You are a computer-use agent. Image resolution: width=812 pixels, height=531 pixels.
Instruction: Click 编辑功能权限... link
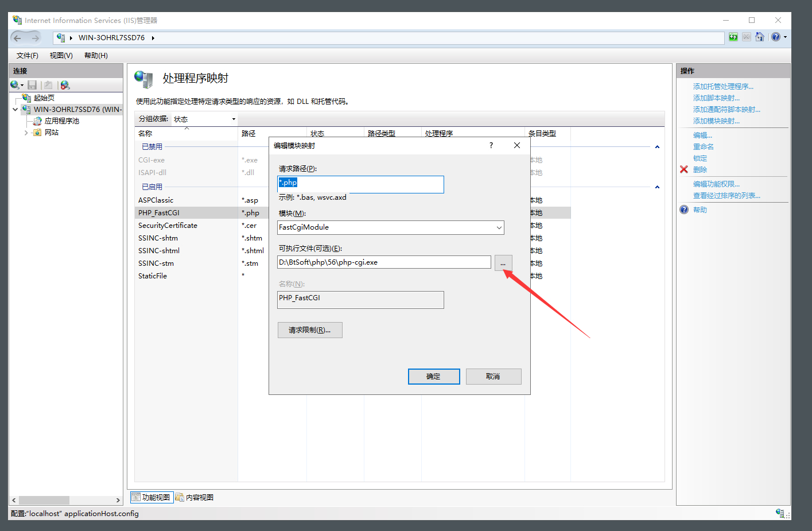[716, 184]
